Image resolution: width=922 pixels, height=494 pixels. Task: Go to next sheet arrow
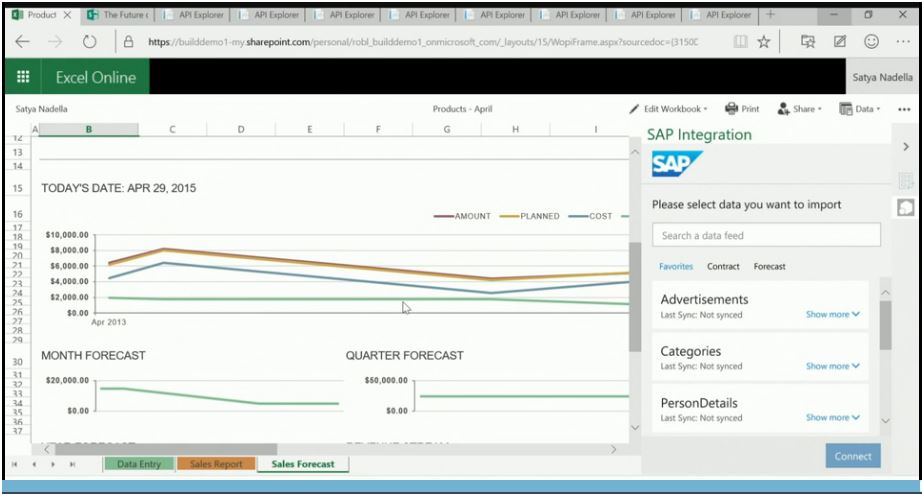pos(53,464)
